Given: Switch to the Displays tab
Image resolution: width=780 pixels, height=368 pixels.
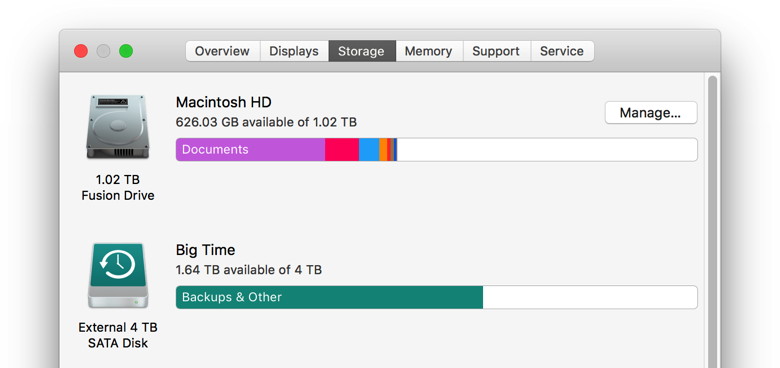Looking at the screenshot, I should click(x=294, y=51).
